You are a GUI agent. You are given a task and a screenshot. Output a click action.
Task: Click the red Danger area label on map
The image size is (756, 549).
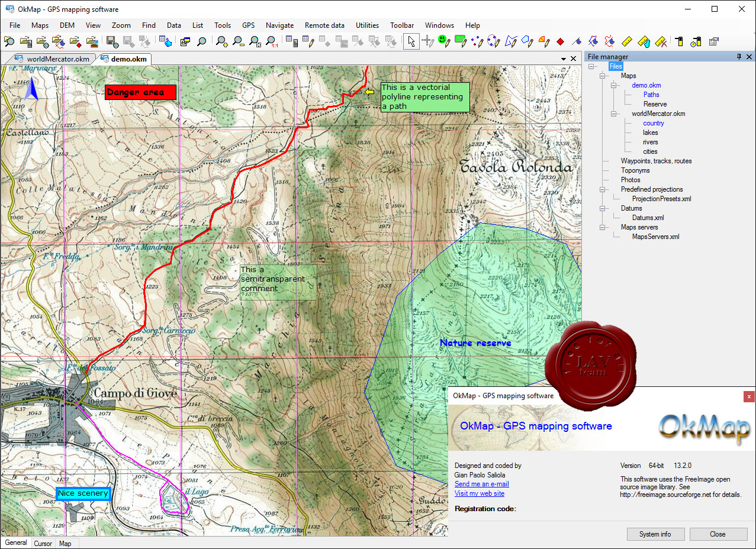tap(141, 92)
